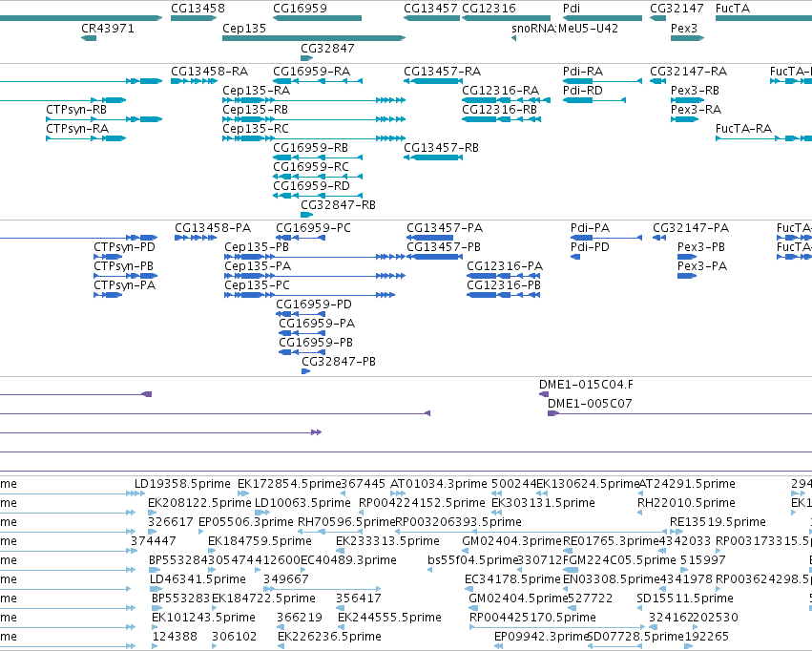Screen dimensions: 812x651
Task: Click the CG13457-RB transcript label
Action: tap(441, 148)
